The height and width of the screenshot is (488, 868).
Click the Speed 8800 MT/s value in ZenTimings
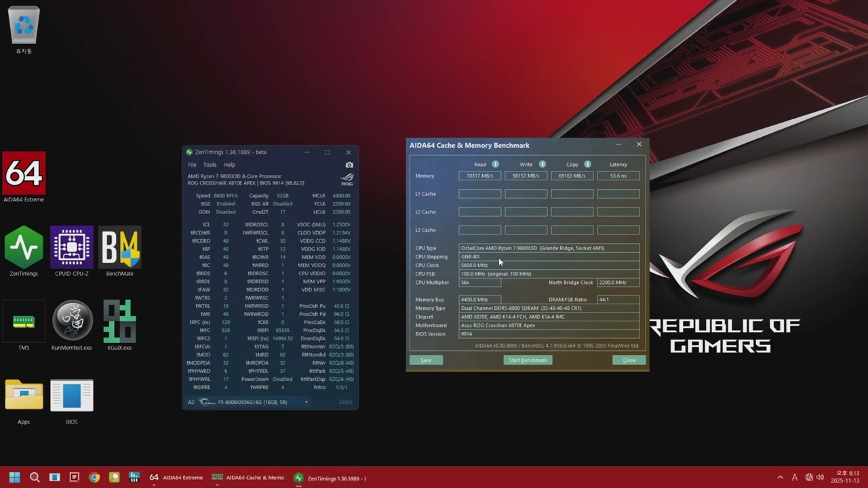click(226, 195)
